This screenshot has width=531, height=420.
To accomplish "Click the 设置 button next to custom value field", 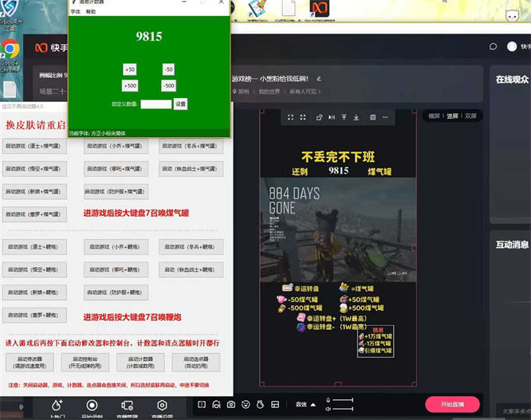I will pos(180,104).
